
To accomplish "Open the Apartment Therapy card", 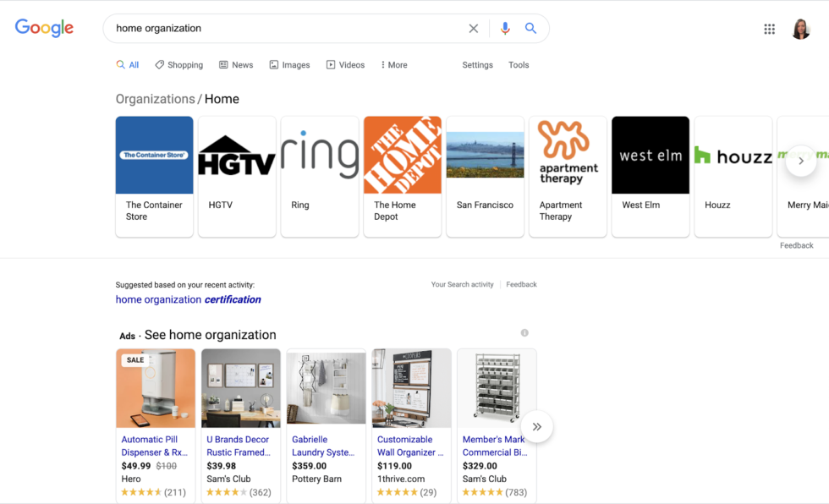I will tap(568, 177).
